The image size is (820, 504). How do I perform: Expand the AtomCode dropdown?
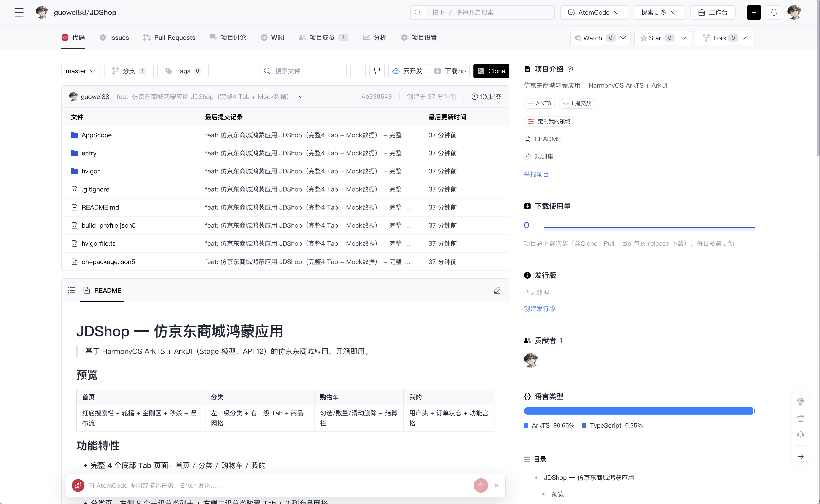coord(594,12)
